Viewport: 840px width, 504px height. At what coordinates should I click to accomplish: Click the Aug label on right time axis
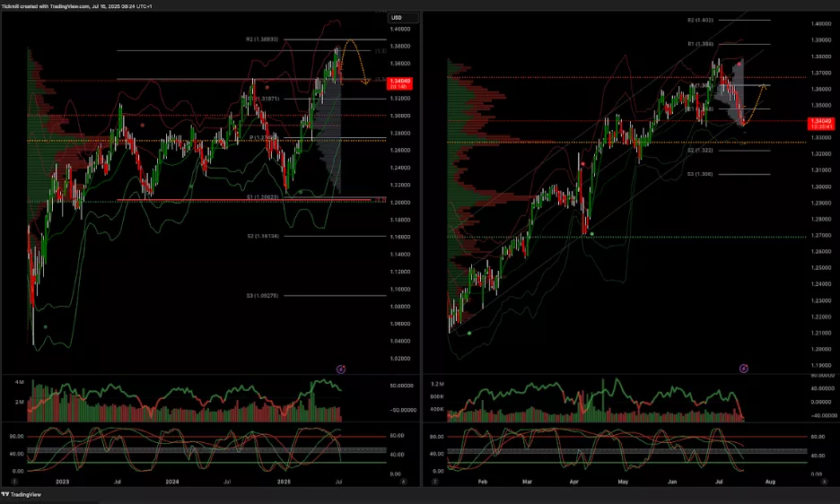click(x=768, y=482)
